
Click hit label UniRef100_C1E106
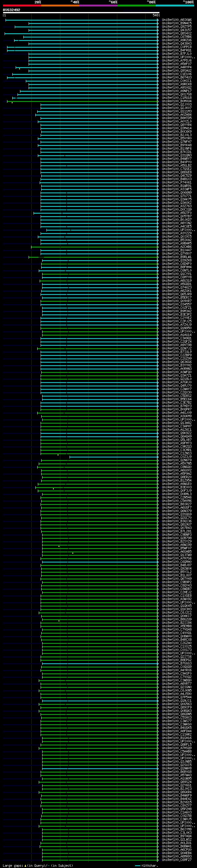pyautogui.click(x=177, y=74)
